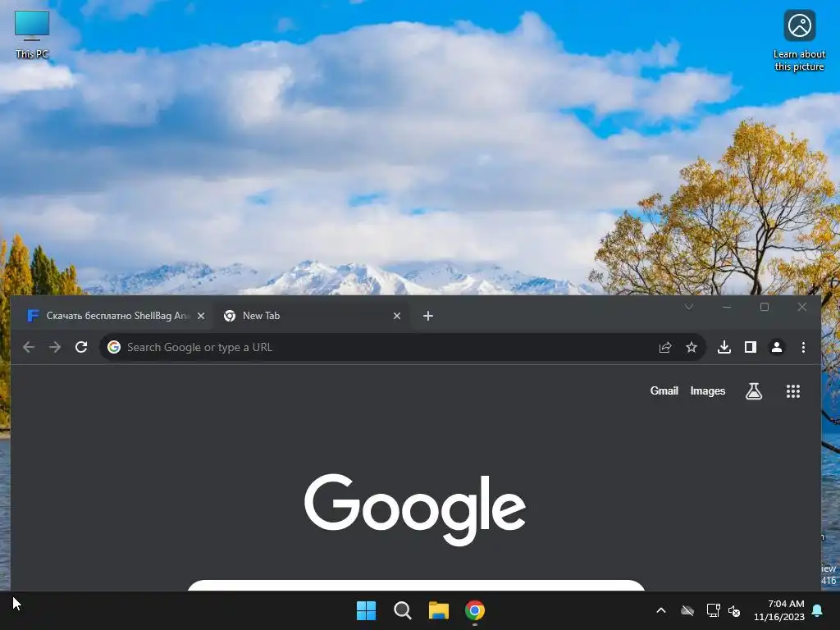Open the Google apps grid
The width and height of the screenshot is (840, 630).
[x=793, y=391]
